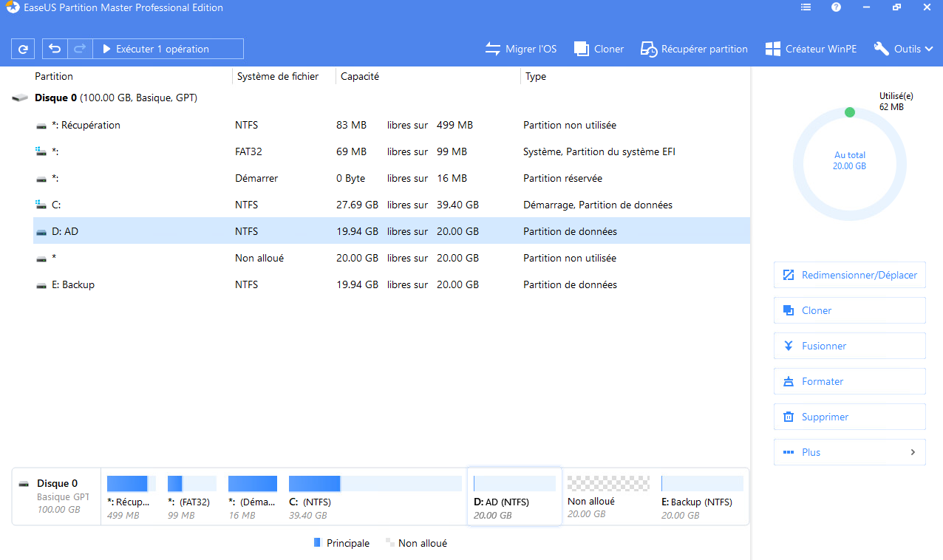Undo the last pending operation
This screenshot has width=943, height=560.
point(55,49)
